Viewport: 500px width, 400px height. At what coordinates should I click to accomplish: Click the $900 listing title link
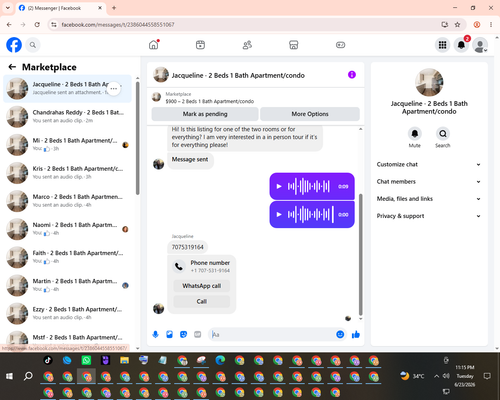210,101
